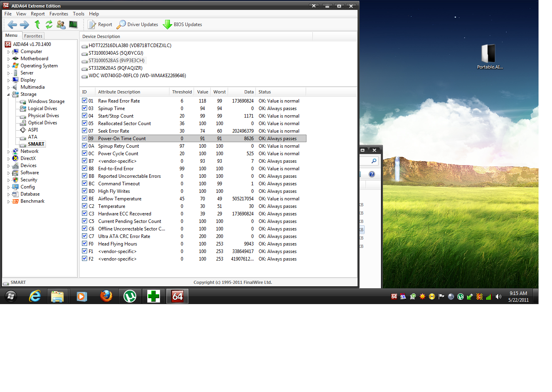Select drive ST31000340AS in device list
The height and width of the screenshot is (392, 552).
(x=116, y=53)
